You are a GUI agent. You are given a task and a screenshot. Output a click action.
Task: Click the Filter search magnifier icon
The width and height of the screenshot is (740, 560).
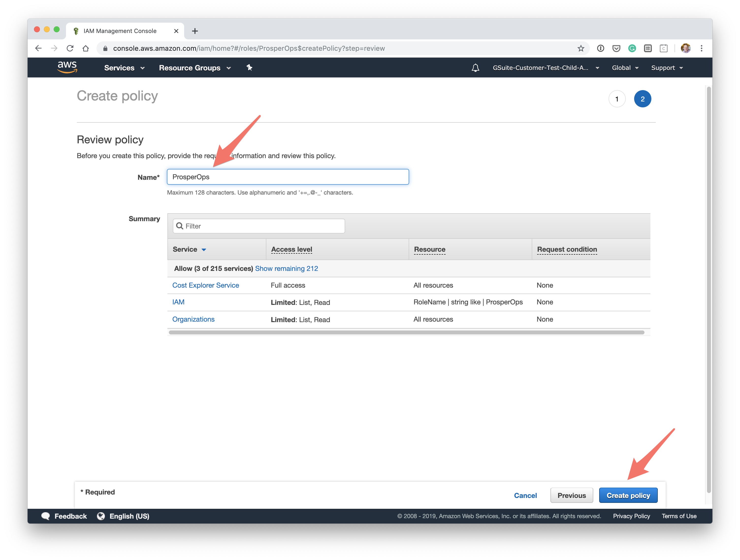pyautogui.click(x=180, y=226)
